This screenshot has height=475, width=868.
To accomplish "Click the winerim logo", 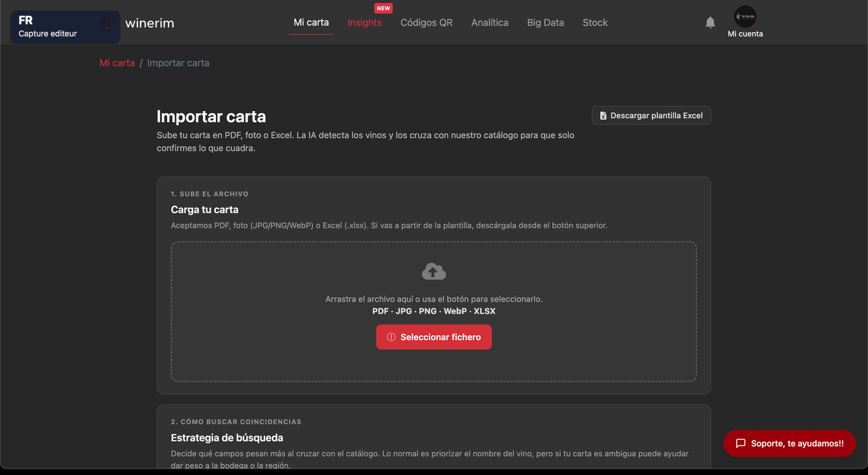I will (149, 23).
